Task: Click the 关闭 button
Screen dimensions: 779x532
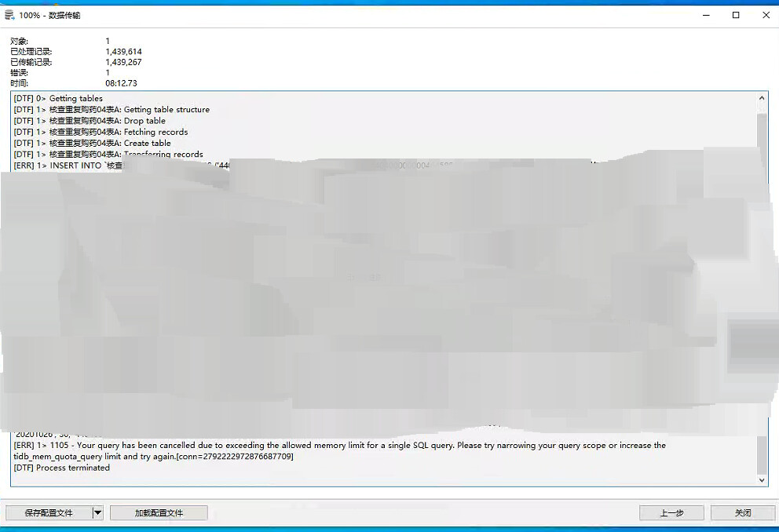Action: [741, 512]
